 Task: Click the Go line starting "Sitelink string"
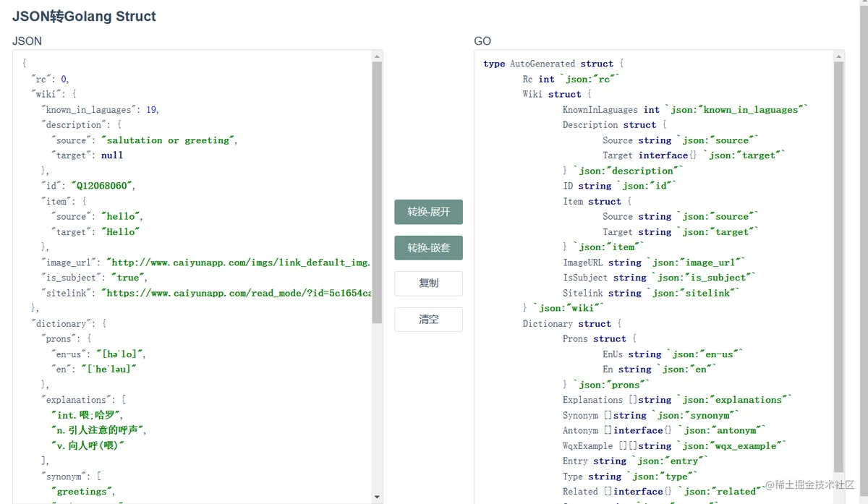tap(651, 293)
